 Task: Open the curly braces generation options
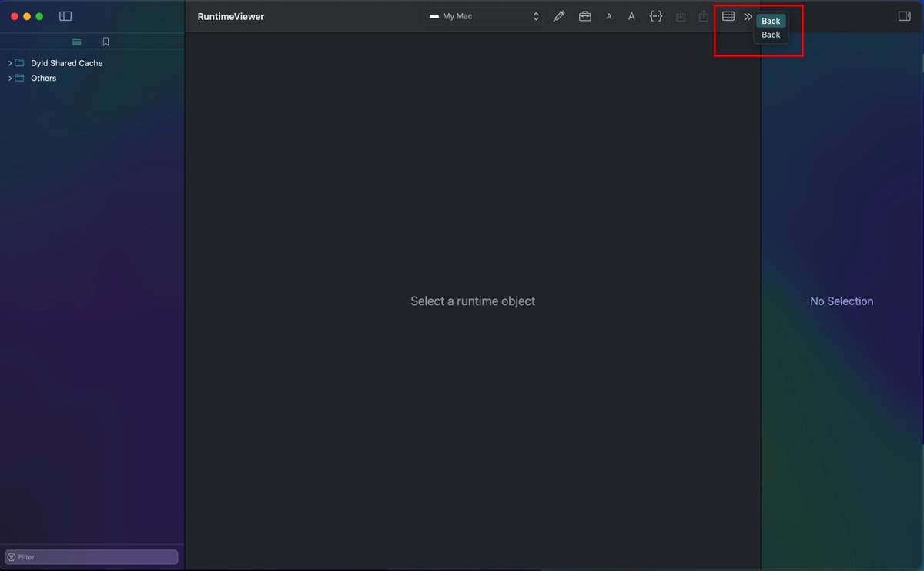tap(656, 16)
